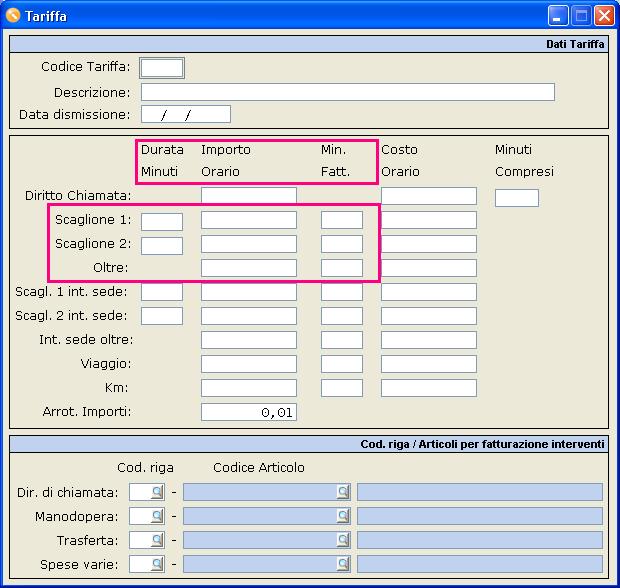Click Viaggio Importo Orario field
This screenshot has width=620, height=588.
tap(249, 364)
